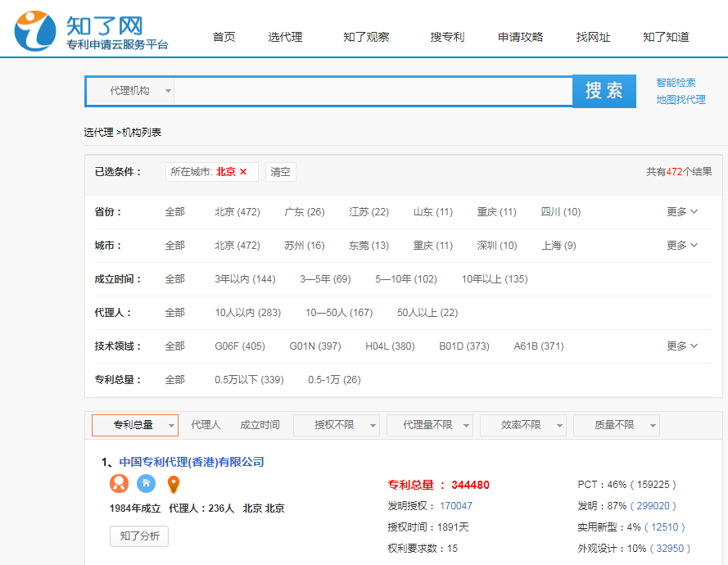Open the 智能检索 link
This screenshot has width=728, height=565.
click(x=676, y=83)
